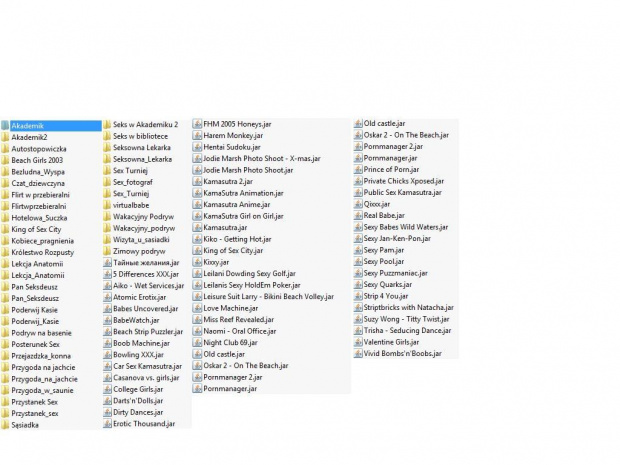
Task: Click the Sexy Puzzmaniac.jar file name
Action: (x=395, y=273)
